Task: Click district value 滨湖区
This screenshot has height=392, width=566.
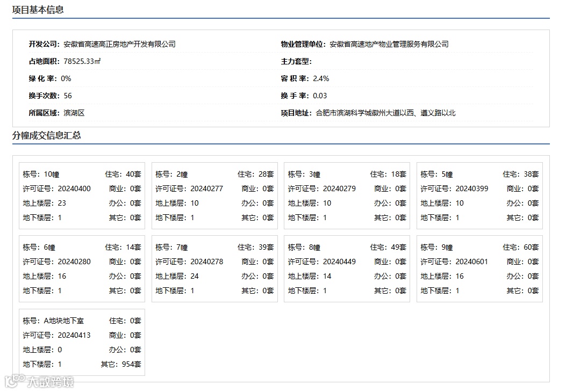Action: tap(74, 113)
